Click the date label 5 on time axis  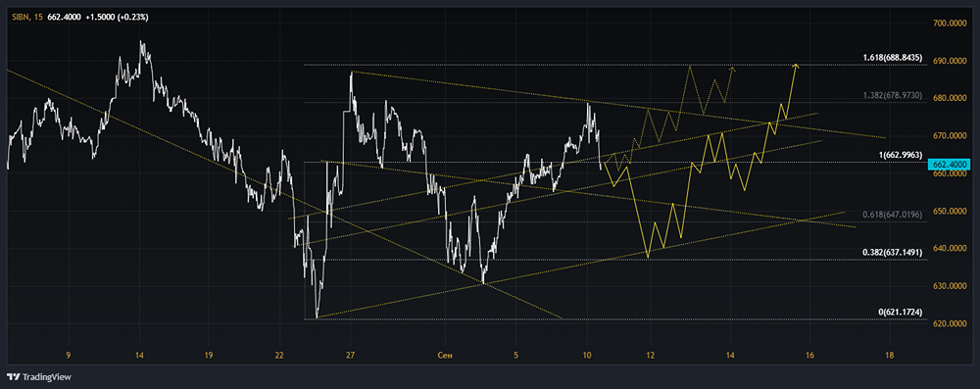(x=515, y=356)
